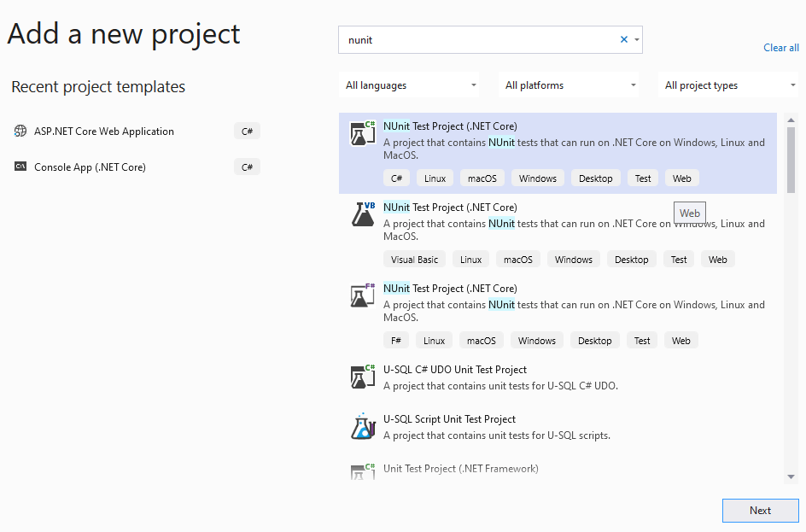The image size is (806, 532).
Task: Click the VB NUnit Test Project flask icon
Action: pyautogui.click(x=363, y=214)
